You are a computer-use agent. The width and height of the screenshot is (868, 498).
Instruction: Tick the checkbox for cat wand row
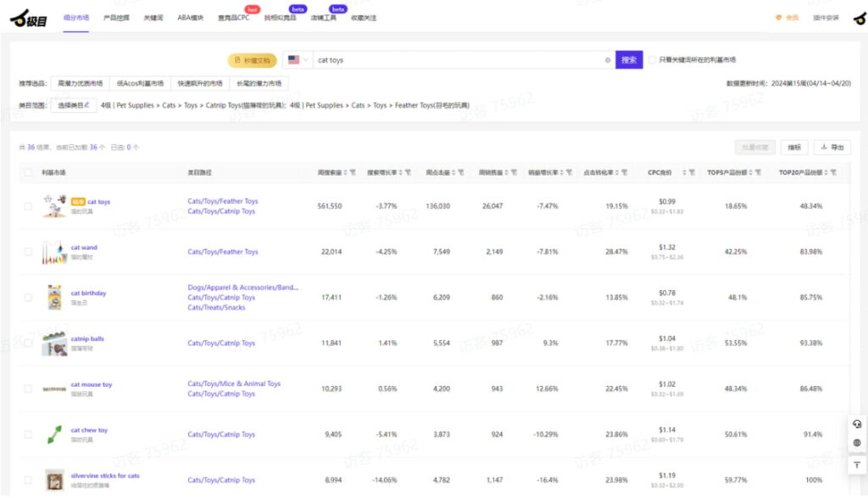28,252
